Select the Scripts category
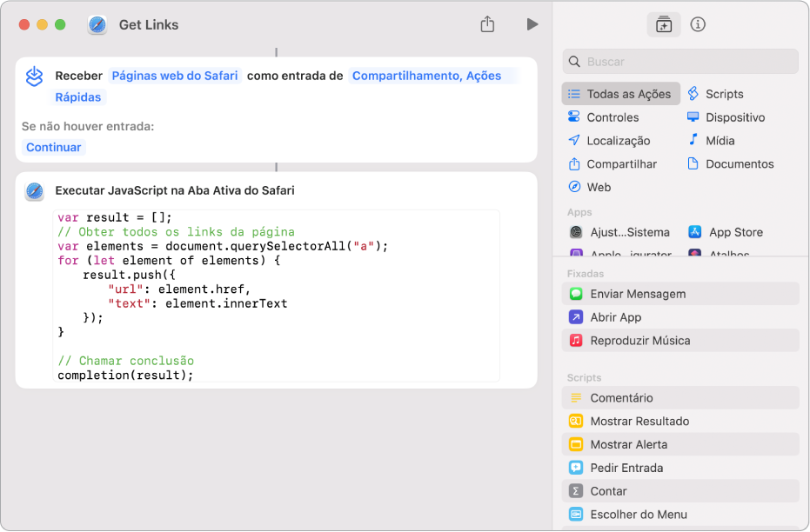Image resolution: width=810 pixels, height=532 pixels. 724,94
